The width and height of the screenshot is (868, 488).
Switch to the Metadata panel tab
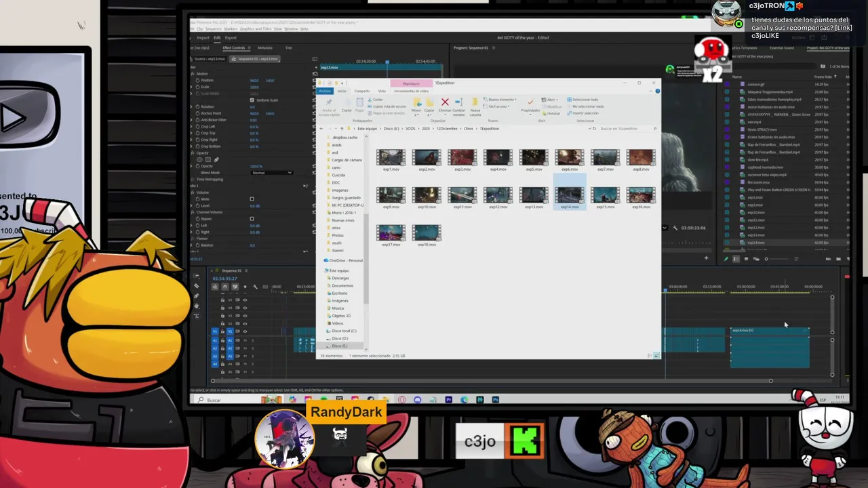click(264, 47)
